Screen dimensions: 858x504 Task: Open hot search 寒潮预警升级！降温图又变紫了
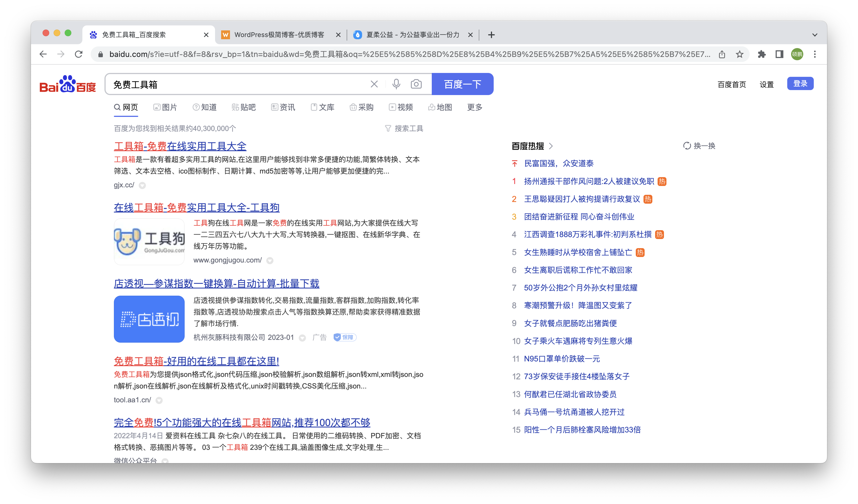pos(578,306)
